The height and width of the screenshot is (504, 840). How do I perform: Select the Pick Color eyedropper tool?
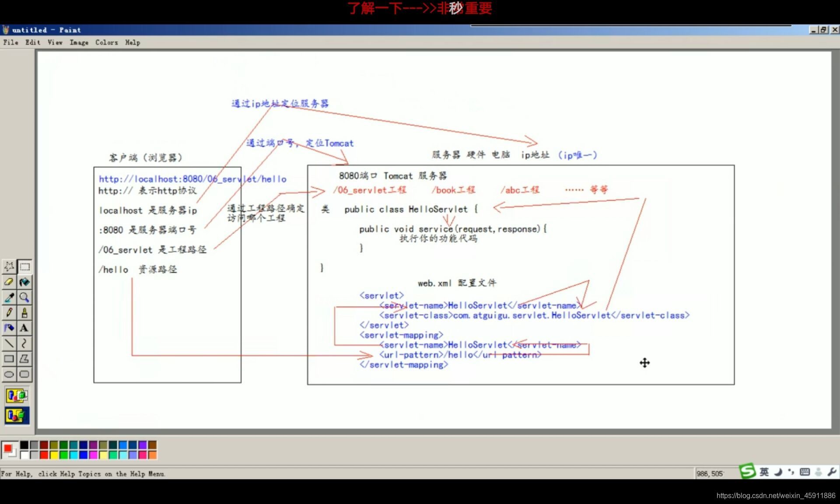click(x=9, y=297)
